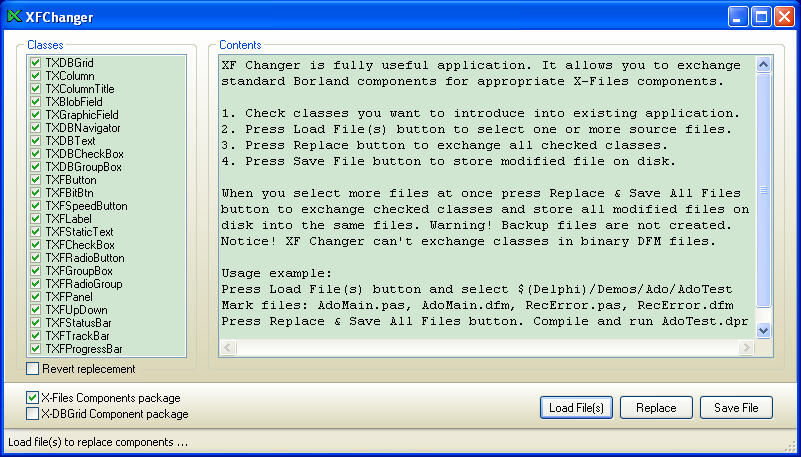Toggle the TXFProgressBar checkbox
Screen dimensions: 801x457
(x=35, y=349)
